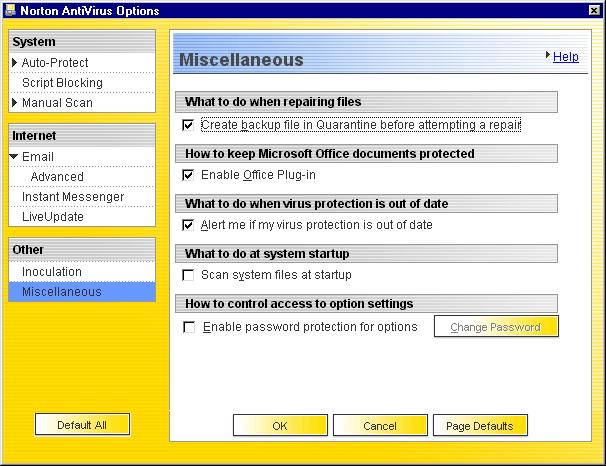Expand the Auto-Protect arrow

point(15,63)
